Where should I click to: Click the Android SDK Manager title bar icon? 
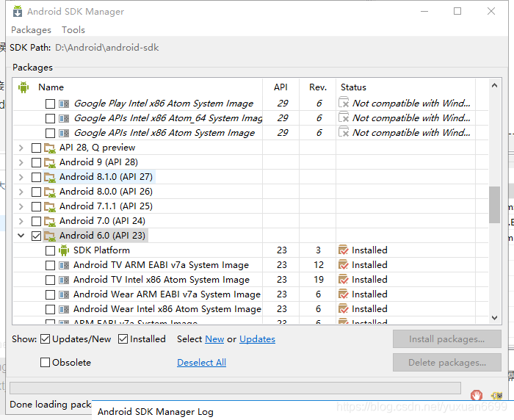click(x=18, y=11)
